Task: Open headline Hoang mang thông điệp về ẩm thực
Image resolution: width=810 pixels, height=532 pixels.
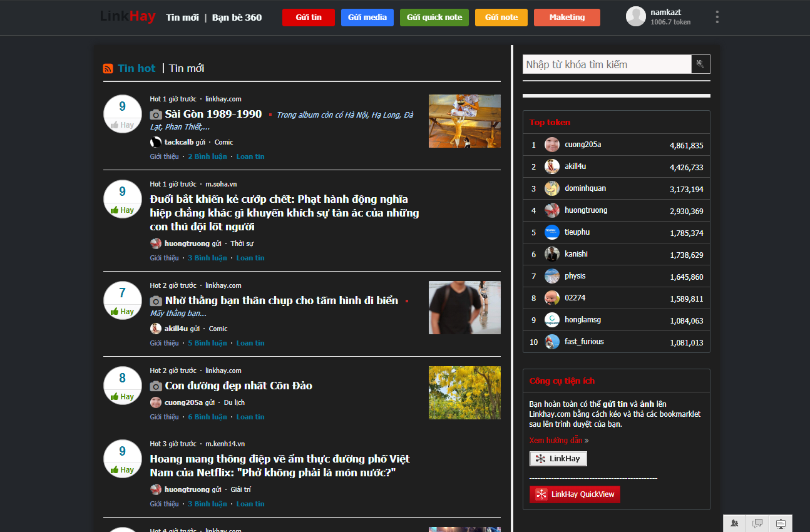Action: [x=280, y=466]
